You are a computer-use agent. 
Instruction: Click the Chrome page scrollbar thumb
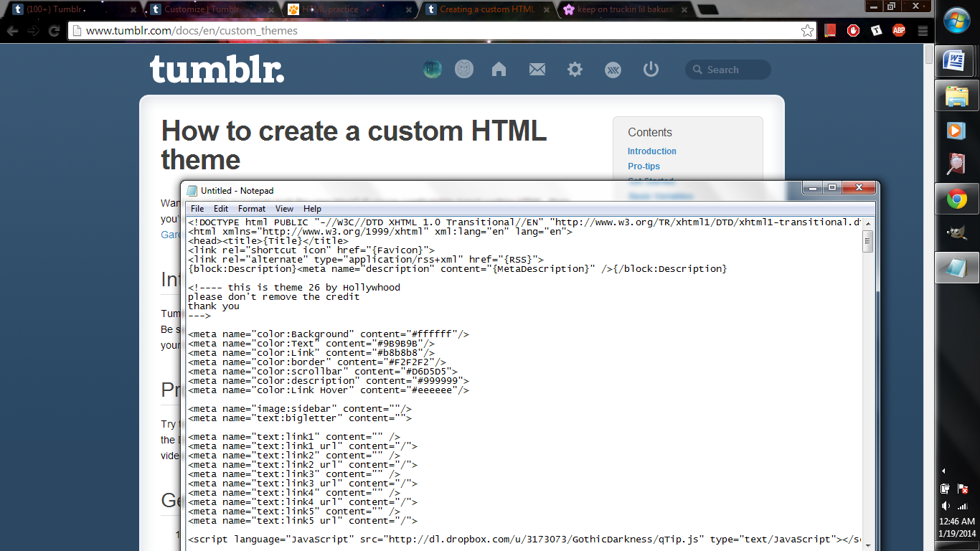pos(929,55)
